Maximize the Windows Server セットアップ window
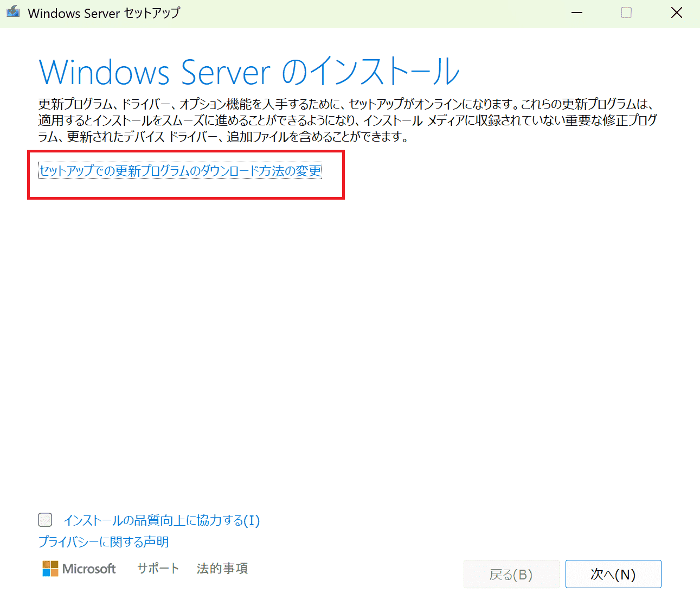700x612 pixels. [626, 12]
